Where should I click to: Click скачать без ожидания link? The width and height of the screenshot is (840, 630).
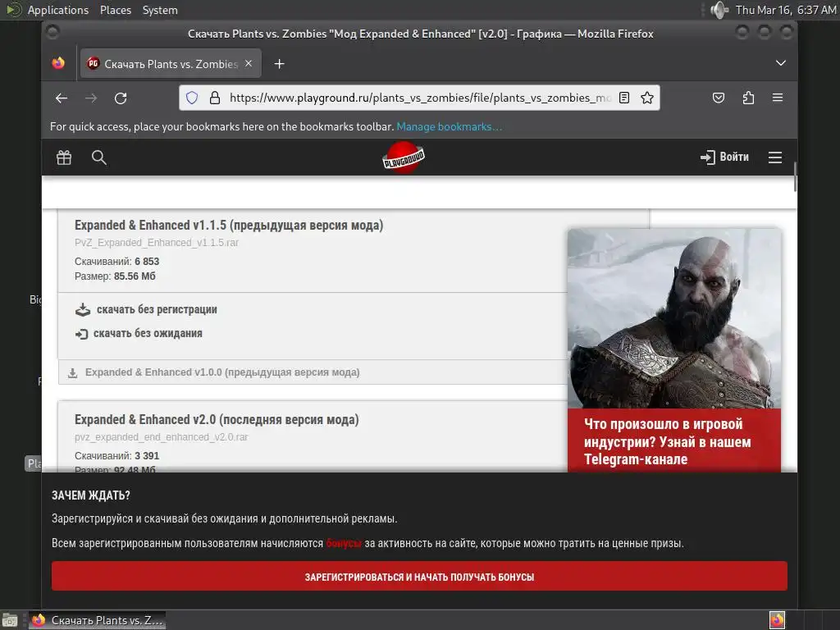[148, 333]
